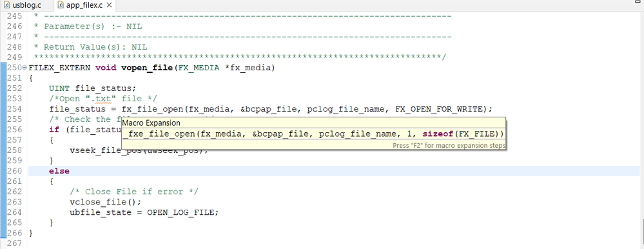Switch to the usblog.c editor tab
Viewport: 644px width, 249px height.
click(x=23, y=6)
